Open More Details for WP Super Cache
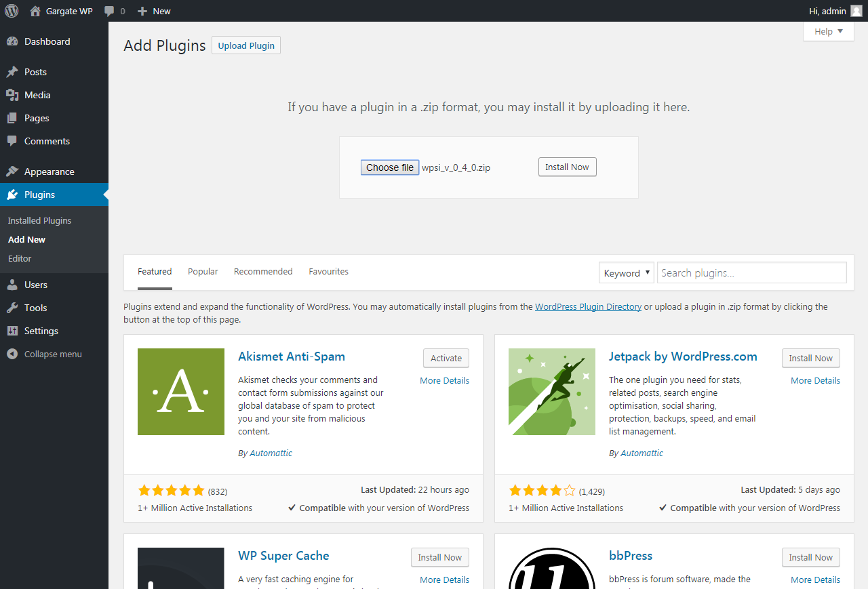This screenshot has height=589, width=868. point(444,580)
